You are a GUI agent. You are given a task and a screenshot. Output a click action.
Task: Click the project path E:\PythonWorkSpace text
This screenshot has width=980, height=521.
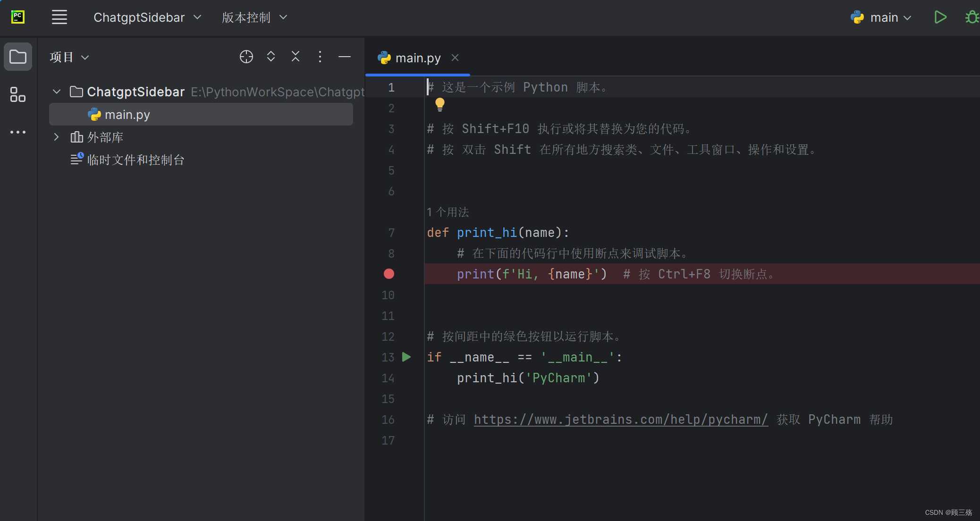[x=278, y=92]
